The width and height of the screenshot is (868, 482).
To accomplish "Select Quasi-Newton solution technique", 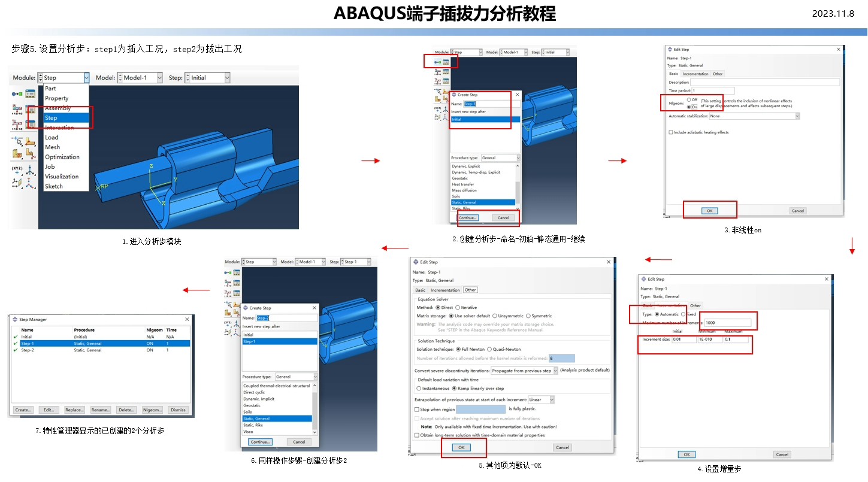I will (x=489, y=350).
